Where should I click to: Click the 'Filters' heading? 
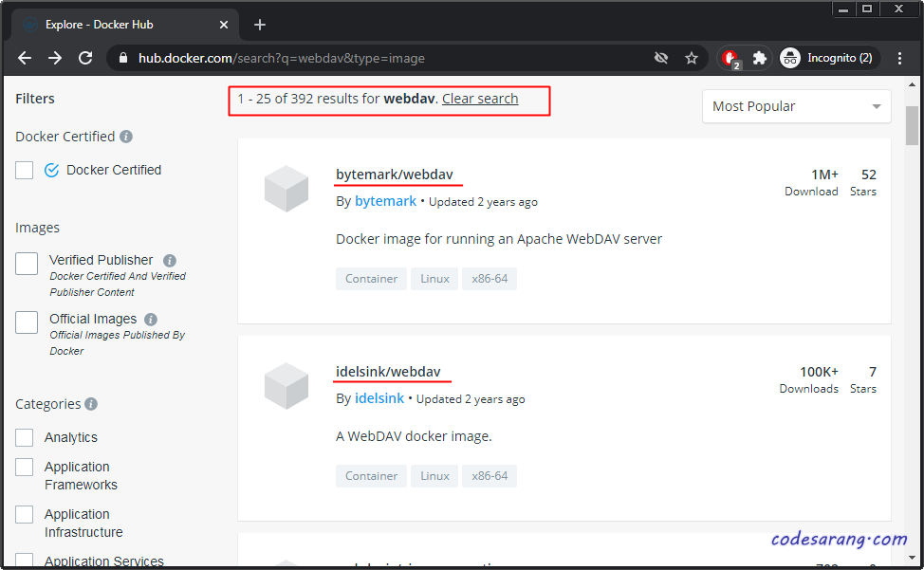[35, 99]
